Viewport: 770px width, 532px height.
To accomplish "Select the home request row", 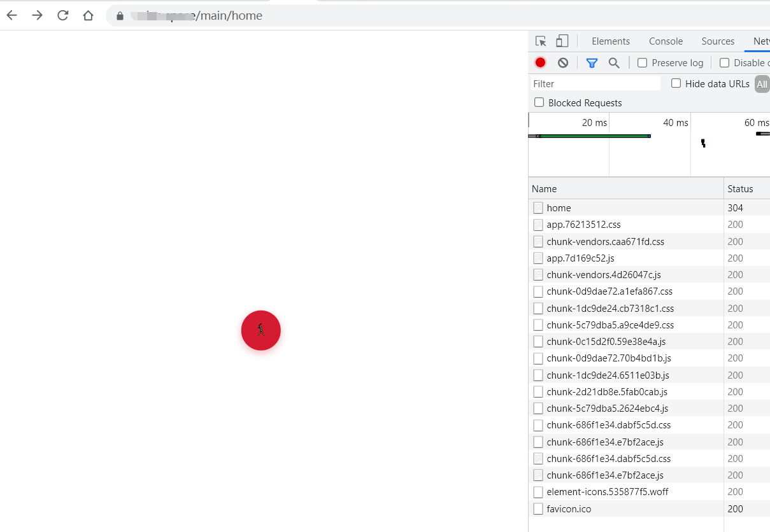I will pyautogui.click(x=649, y=208).
